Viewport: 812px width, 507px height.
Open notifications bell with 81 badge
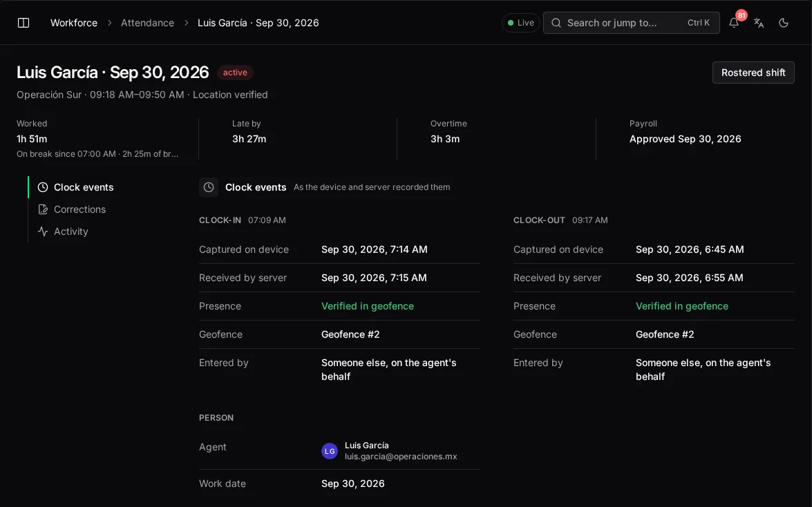coord(734,23)
